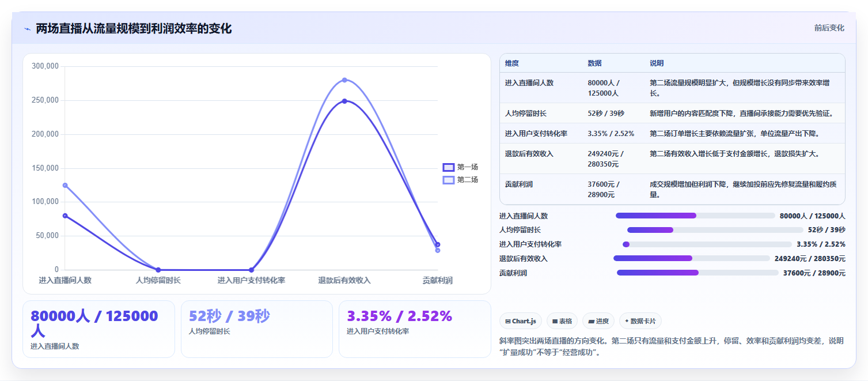Click the 贡献利润 row label in table
The image size is (868, 381).
519,184
